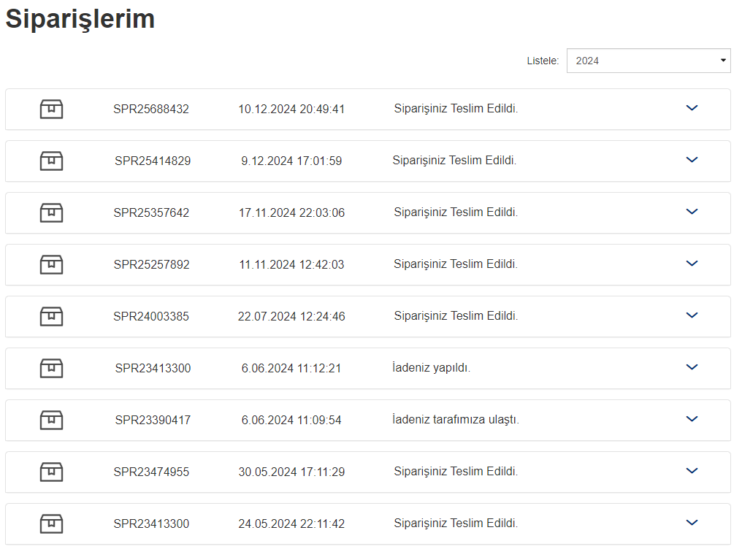
Task: Click the date 17.11.2024 22:03:06
Action: (291, 212)
